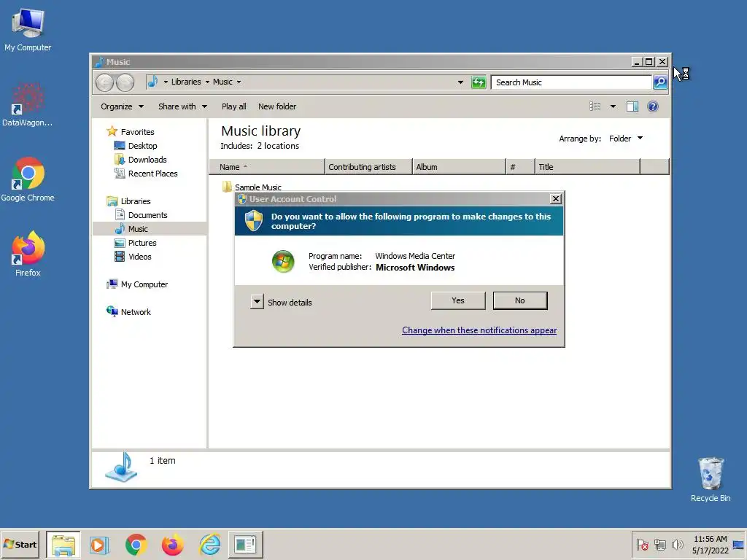Open Documents library in navigation pane
This screenshot has height=560, width=747.
click(141, 215)
